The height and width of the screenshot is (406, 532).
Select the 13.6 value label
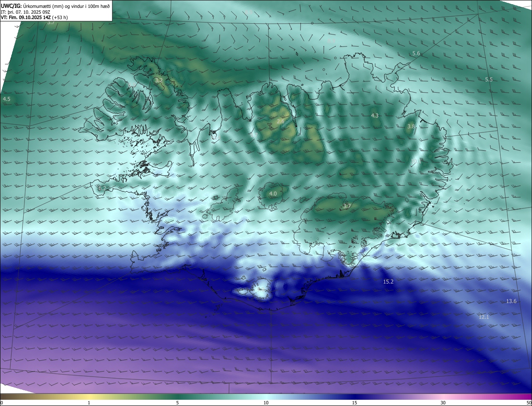(x=511, y=301)
